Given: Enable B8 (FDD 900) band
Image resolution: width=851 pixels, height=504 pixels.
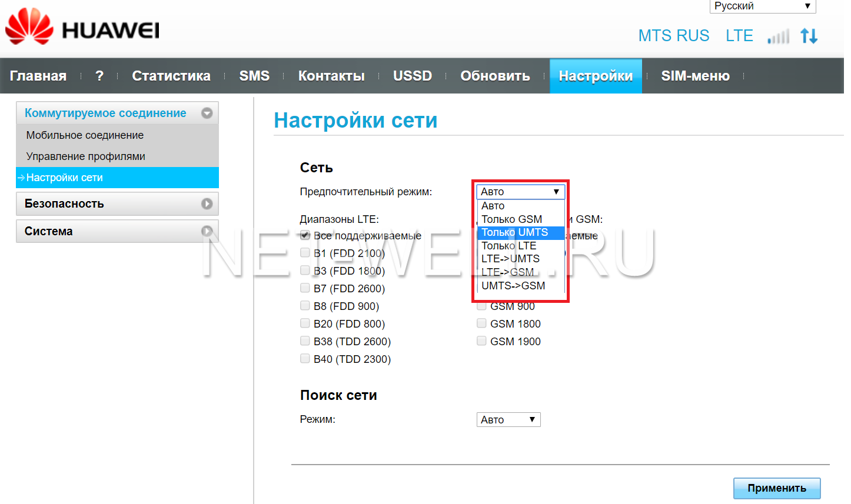Looking at the screenshot, I should 305,306.
